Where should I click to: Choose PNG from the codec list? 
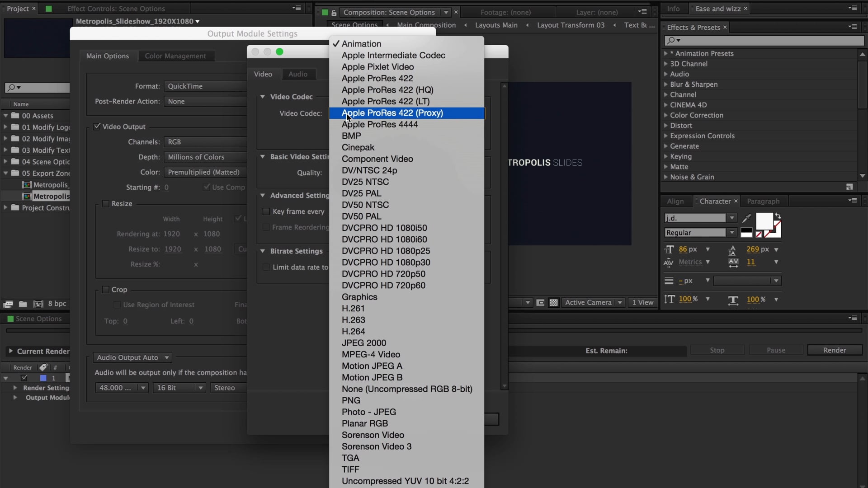406,400
